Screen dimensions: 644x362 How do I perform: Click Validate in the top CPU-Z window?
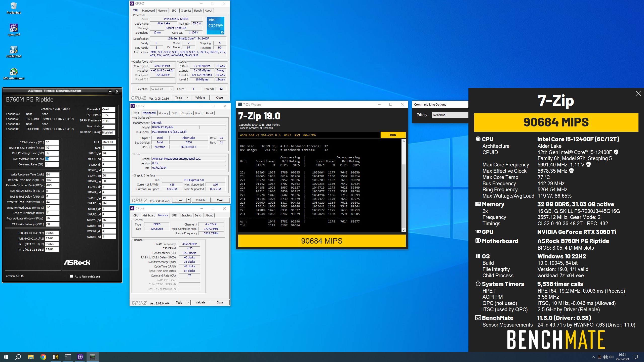point(200,98)
